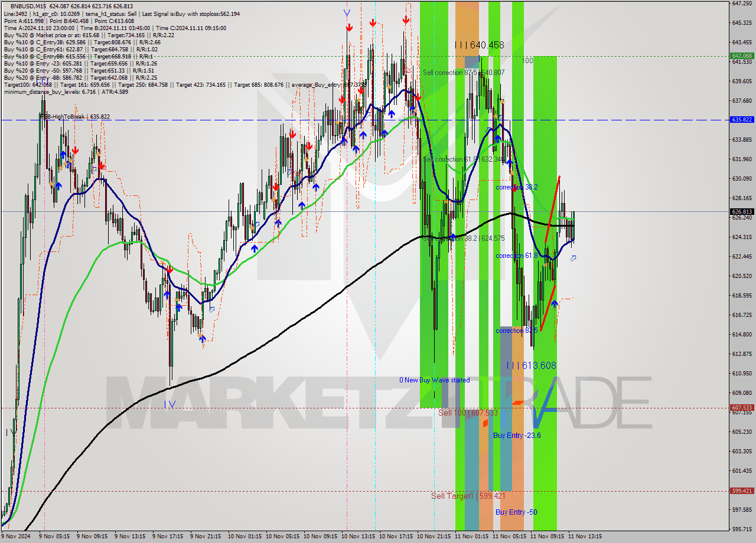
Task: Select the Sell Target1 | 599.421 label
Action: click(x=468, y=496)
